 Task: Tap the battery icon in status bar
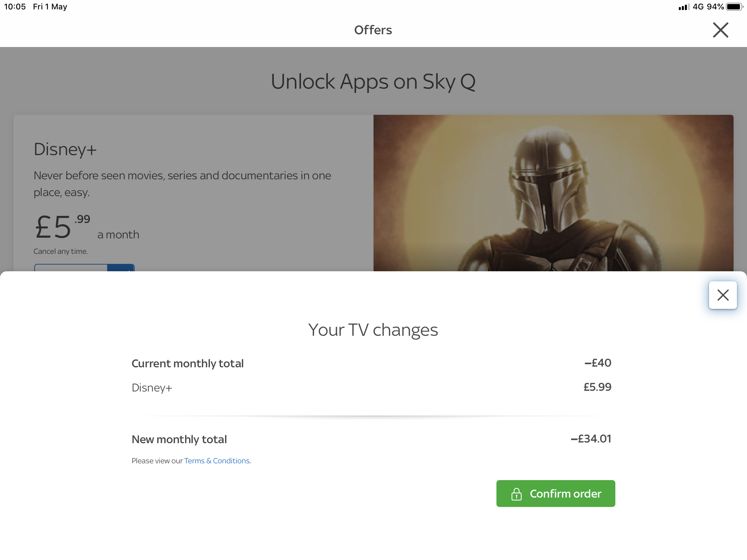734,7
